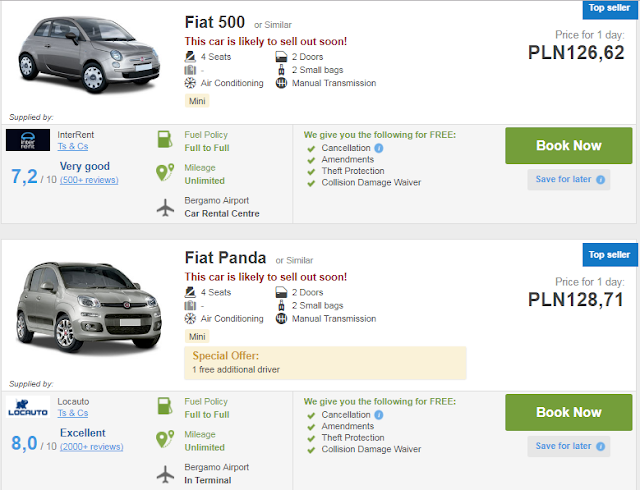Open Locauto Ts & Cs link
This screenshot has height=490, width=640.
click(72, 413)
